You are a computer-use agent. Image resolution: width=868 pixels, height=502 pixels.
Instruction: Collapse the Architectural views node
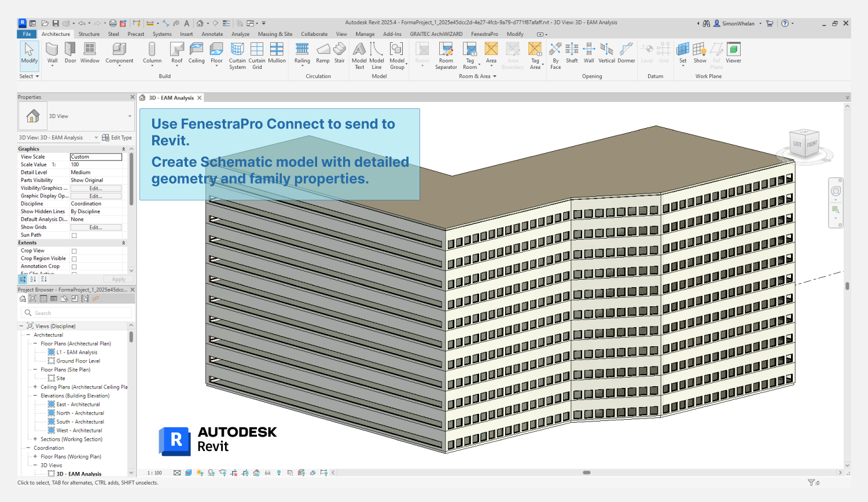(x=28, y=335)
